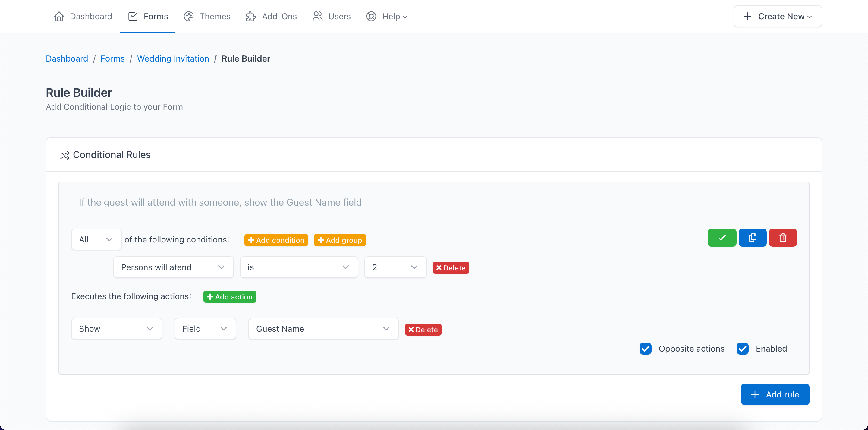The height and width of the screenshot is (430, 868).
Task: Toggle the Forms checkmark icon tab
Action: coord(133,16)
